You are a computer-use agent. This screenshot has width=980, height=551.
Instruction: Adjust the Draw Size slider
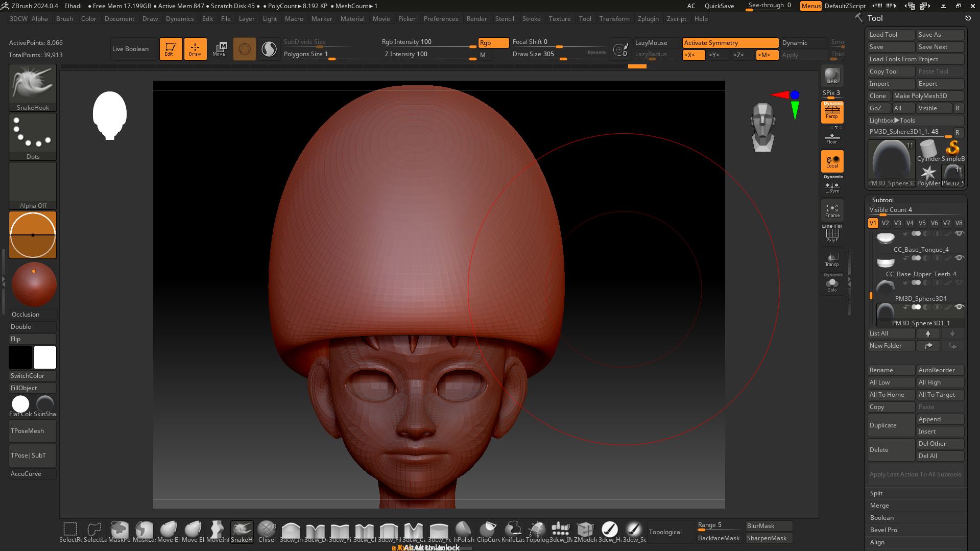559,55
